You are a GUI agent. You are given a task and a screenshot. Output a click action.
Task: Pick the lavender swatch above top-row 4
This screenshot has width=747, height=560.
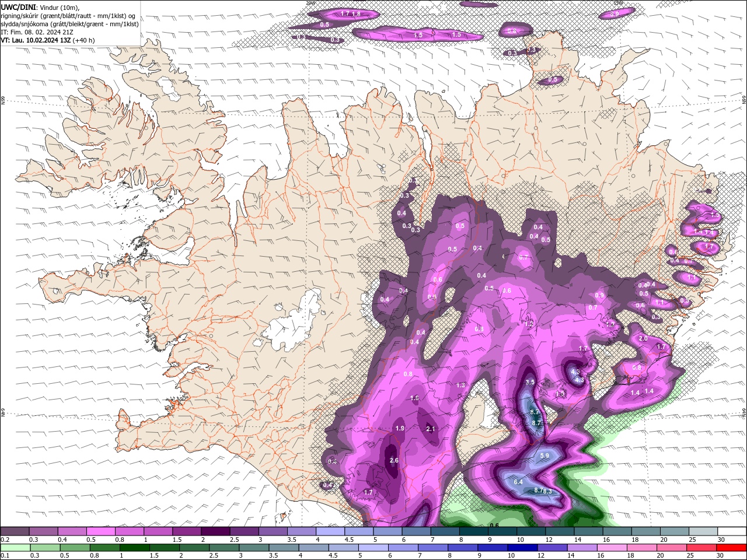tap(330, 531)
